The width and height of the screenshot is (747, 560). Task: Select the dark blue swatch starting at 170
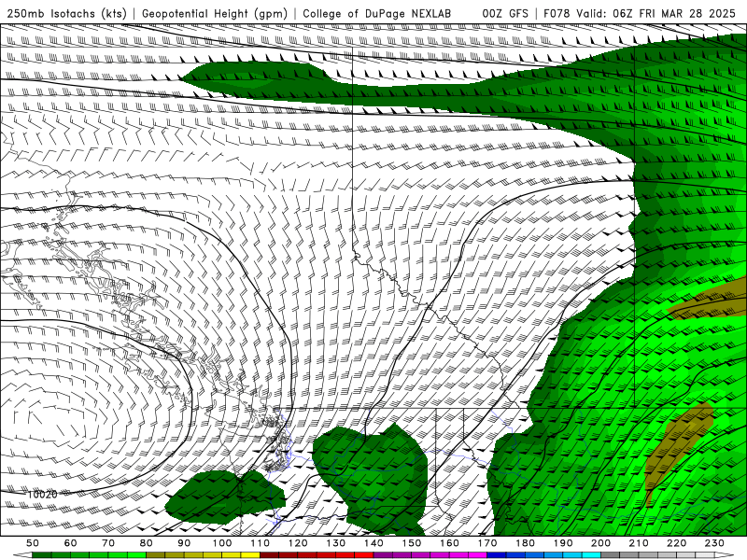(497, 555)
